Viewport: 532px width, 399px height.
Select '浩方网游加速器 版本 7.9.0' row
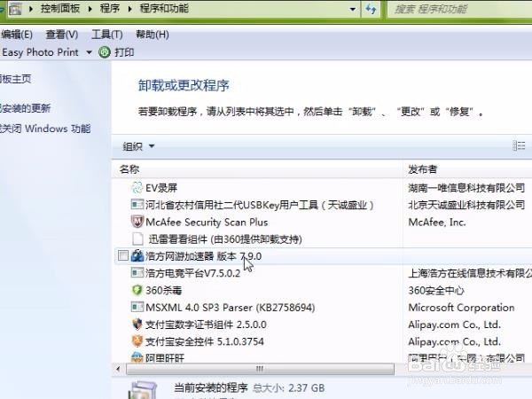point(204,256)
